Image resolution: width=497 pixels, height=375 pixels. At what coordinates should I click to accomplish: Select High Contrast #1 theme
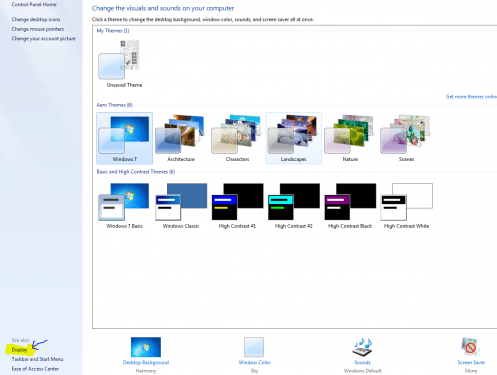coord(237,205)
